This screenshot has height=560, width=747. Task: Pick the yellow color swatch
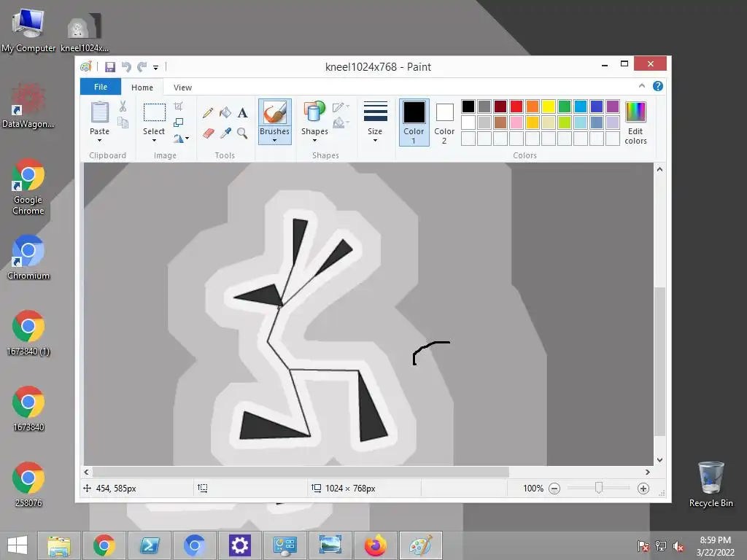click(549, 106)
